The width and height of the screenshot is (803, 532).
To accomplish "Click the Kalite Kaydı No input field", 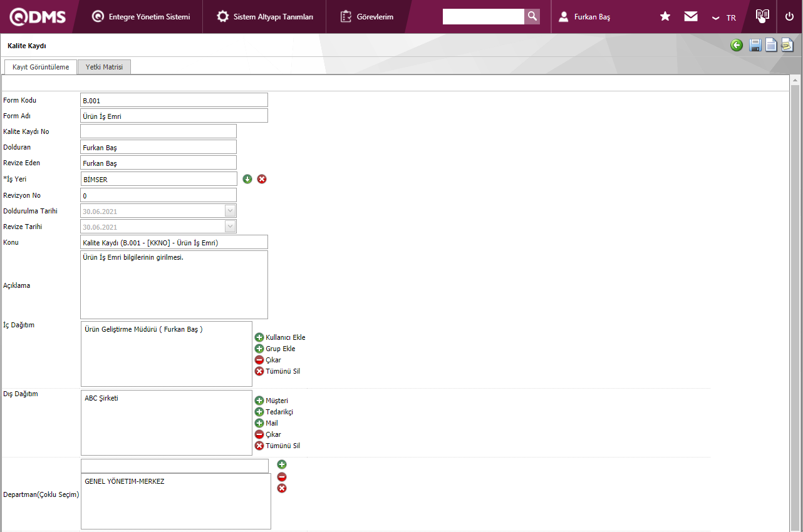I will coord(158,131).
